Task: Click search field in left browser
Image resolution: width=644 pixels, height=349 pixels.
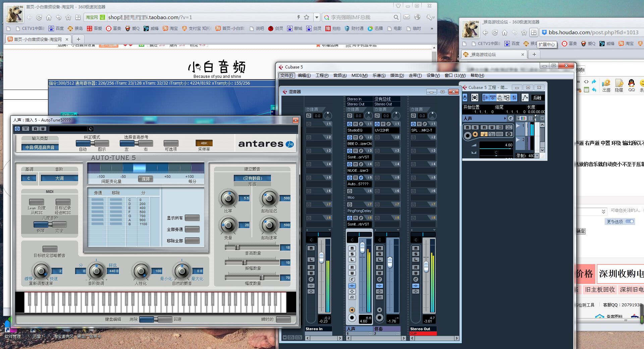Action: [361, 17]
